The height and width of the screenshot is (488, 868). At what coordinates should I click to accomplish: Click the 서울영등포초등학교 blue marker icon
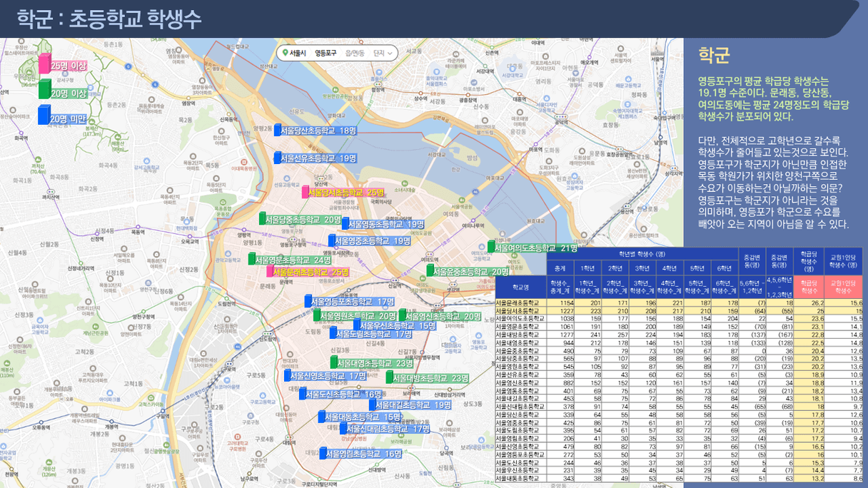(x=308, y=301)
